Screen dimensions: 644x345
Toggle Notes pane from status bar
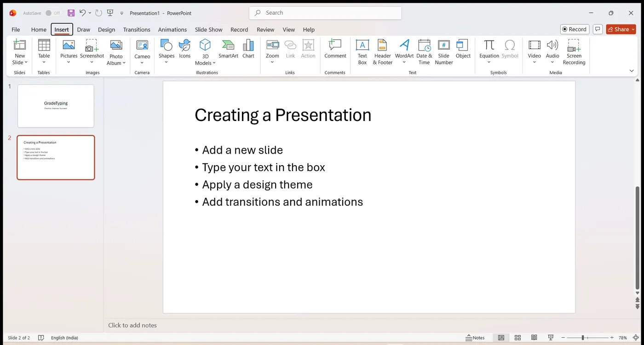[x=475, y=338]
